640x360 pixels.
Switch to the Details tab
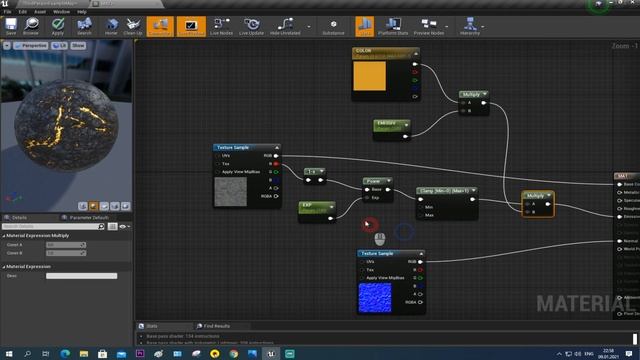19,218
